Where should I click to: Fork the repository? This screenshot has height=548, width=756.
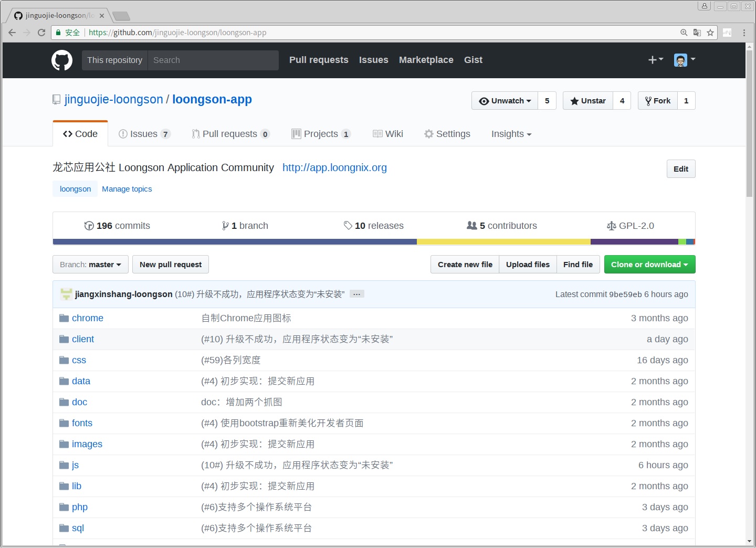(658, 101)
